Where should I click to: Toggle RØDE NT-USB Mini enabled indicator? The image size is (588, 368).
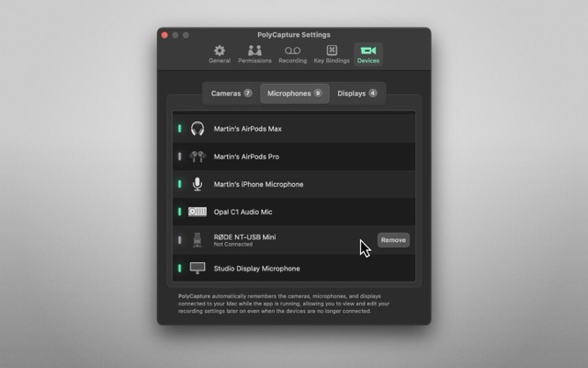[180, 240]
